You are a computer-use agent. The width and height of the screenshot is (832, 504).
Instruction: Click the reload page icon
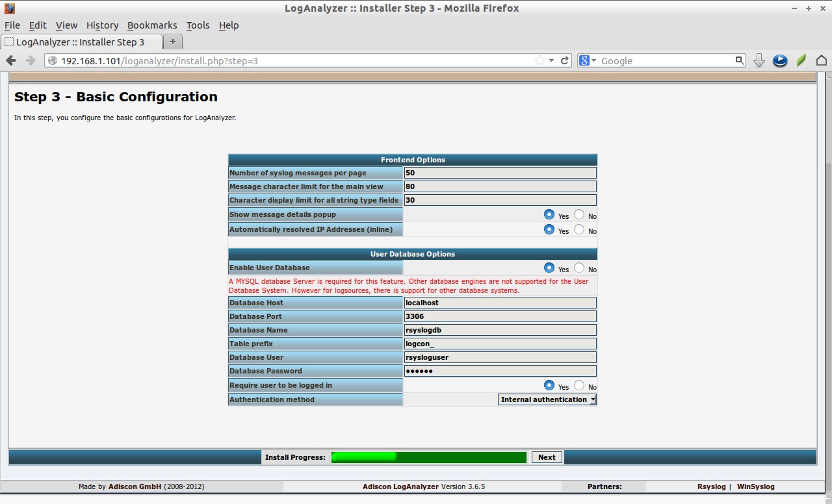565,60
